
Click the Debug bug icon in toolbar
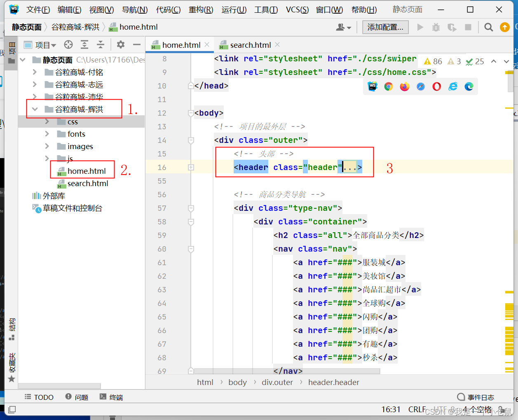click(436, 27)
